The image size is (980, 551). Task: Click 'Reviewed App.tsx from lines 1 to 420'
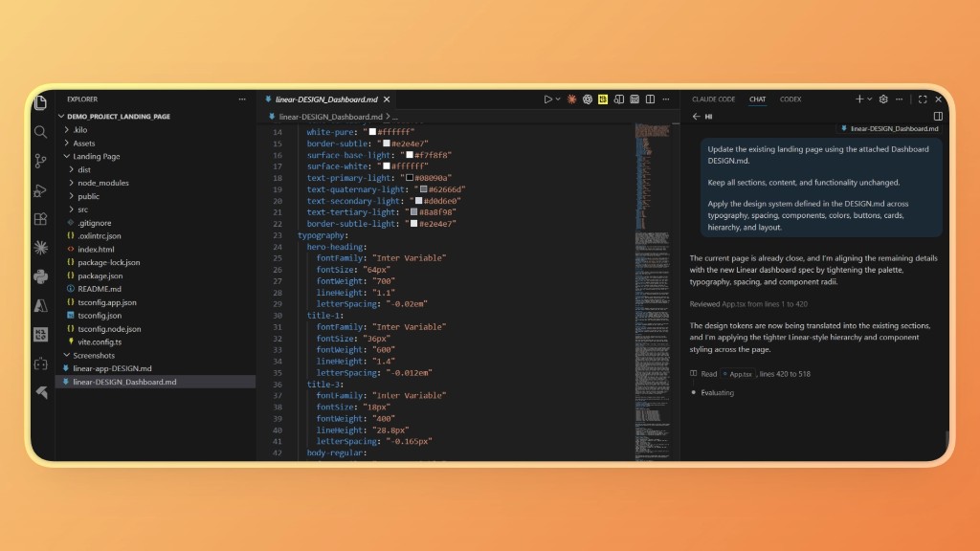pyautogui.click(x=748, y=304)
